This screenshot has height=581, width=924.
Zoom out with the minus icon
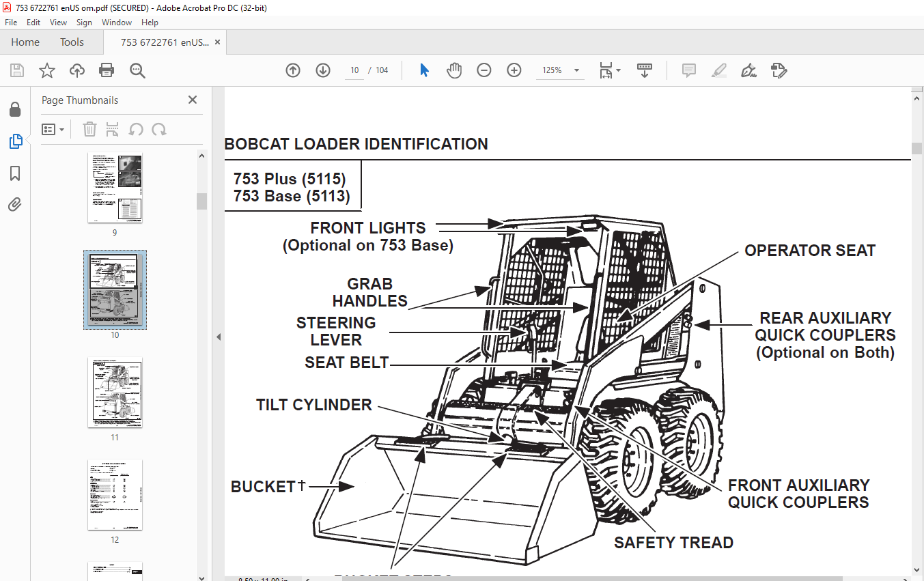[x=484, y=70]
